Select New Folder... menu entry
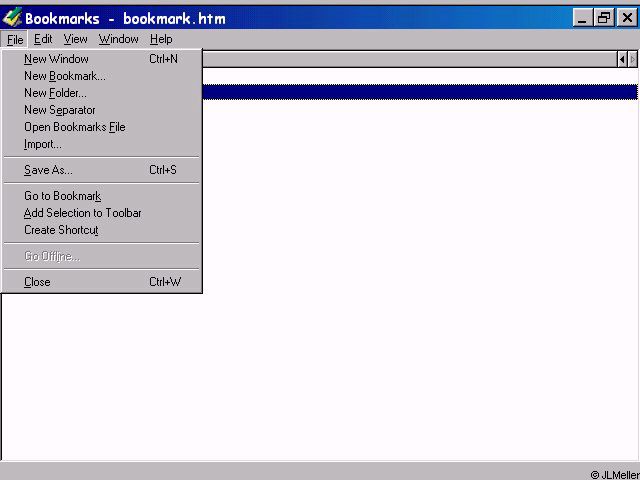Screen dimensions: 640x480 pos(102,93)
